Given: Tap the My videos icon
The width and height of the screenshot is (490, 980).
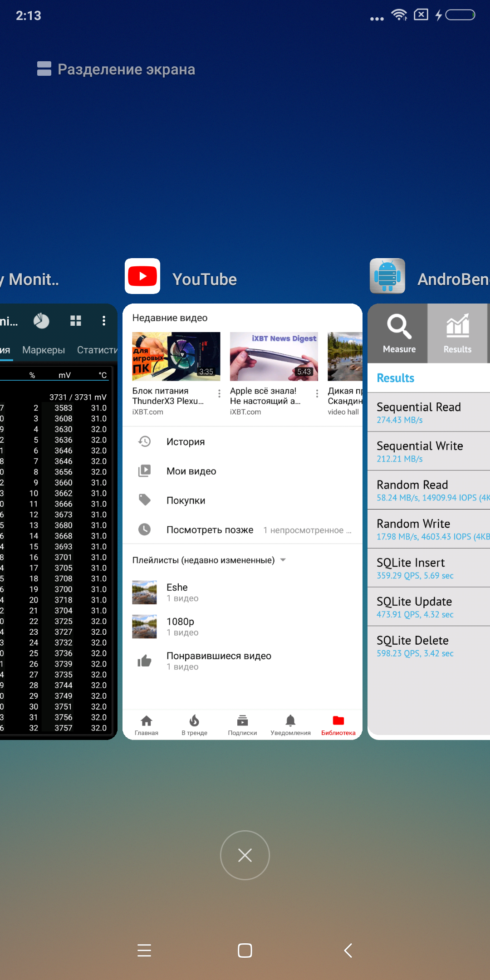Looking at the screenshot, I should click(x=144, y=471).
